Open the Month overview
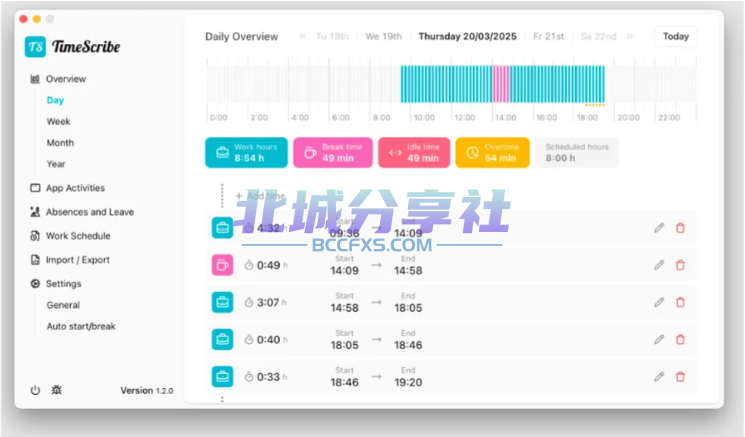This screenshot has width=745, height=437. (x=60, y=143)
